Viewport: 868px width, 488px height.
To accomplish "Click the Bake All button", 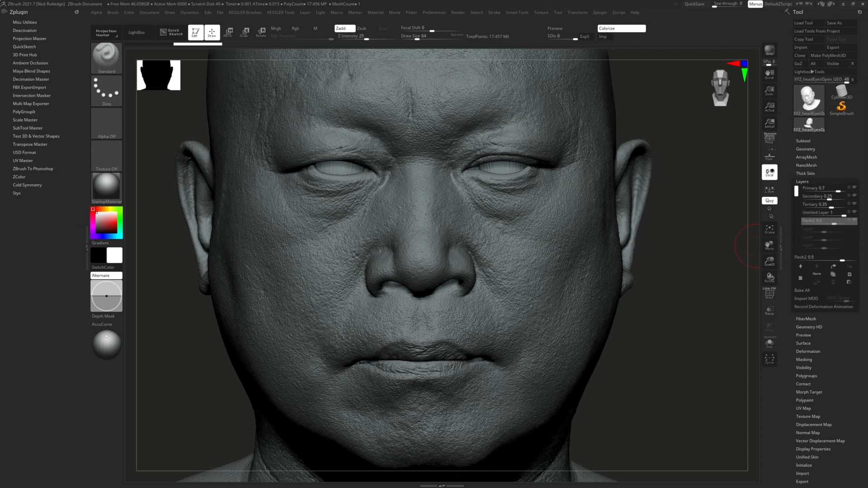I will tap(802, 291).
